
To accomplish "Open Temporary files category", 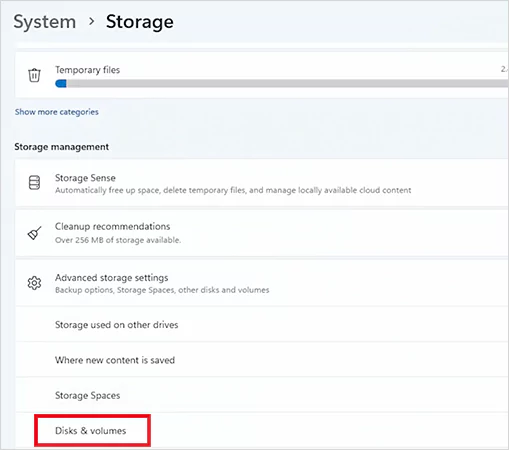I will click(262, 75).
